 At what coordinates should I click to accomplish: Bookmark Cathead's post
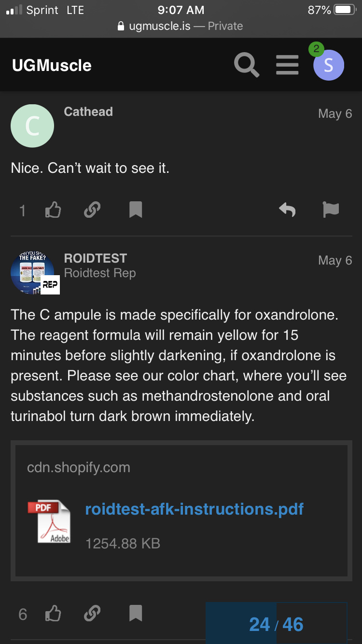(136, 210)
